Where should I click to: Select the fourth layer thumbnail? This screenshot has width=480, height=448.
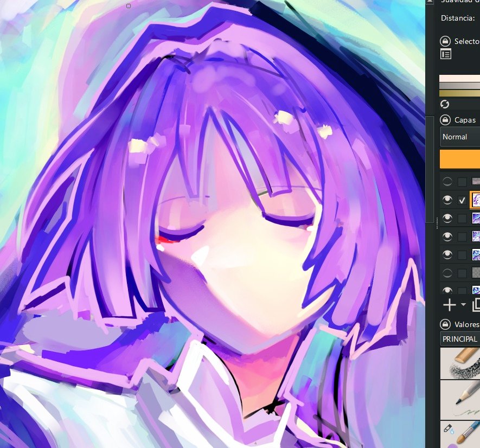click(x=476, y=236)
